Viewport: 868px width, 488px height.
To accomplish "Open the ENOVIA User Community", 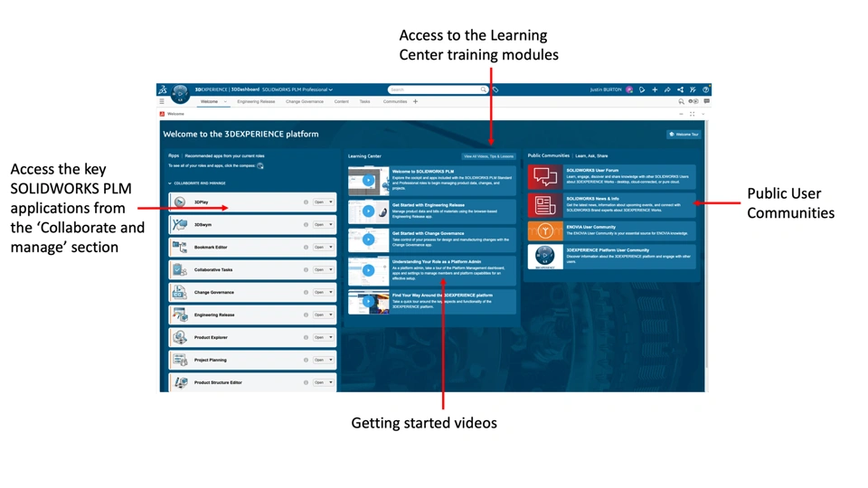I will click(x=612, y=230).
